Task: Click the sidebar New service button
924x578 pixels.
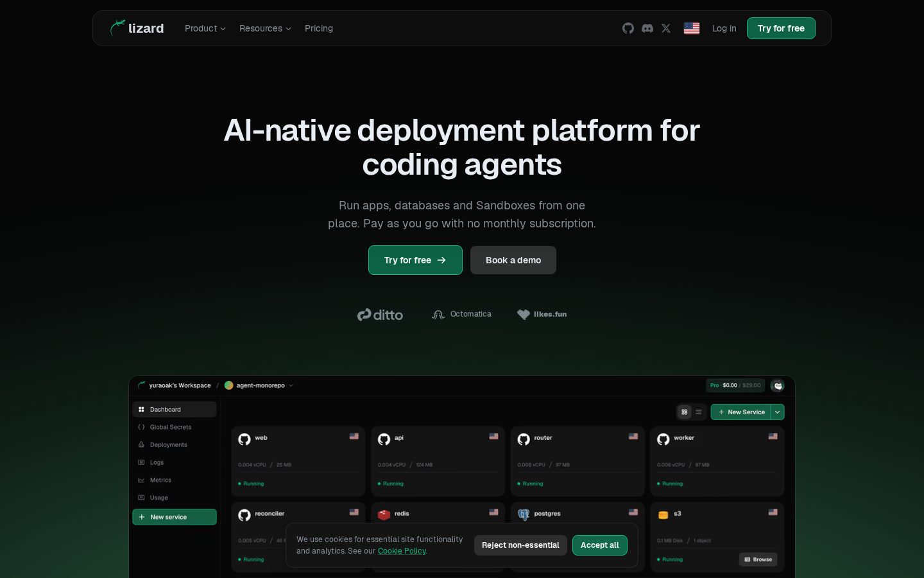Action: pyautogui.click(x=175, y=517)
